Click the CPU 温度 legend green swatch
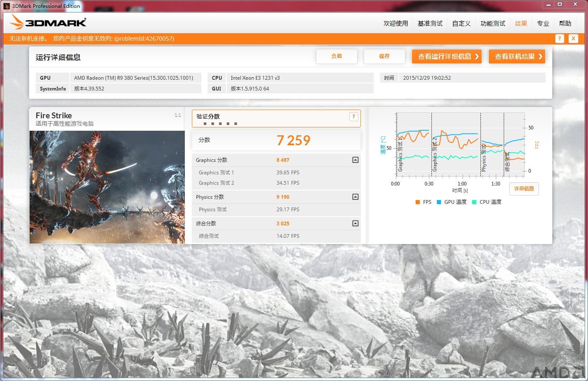 click(474, 202)
